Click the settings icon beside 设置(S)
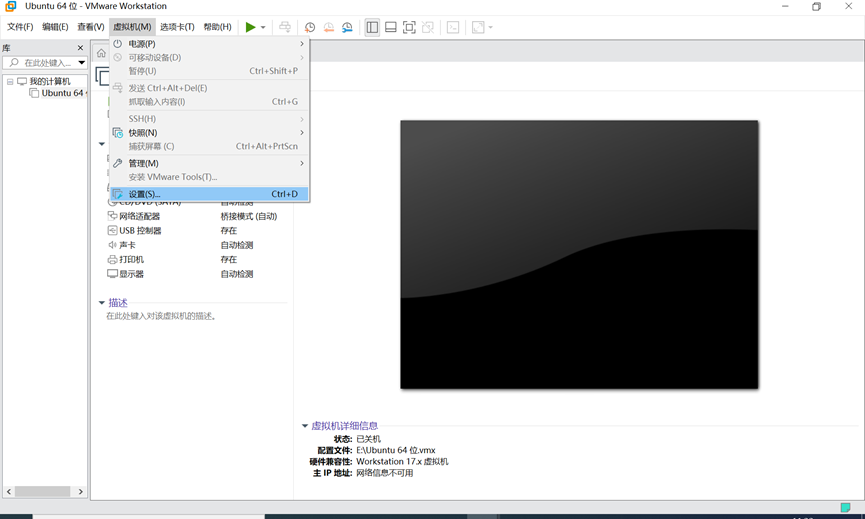Image resolution: width=865 pixels, height=519 pixels. point(118,194)
